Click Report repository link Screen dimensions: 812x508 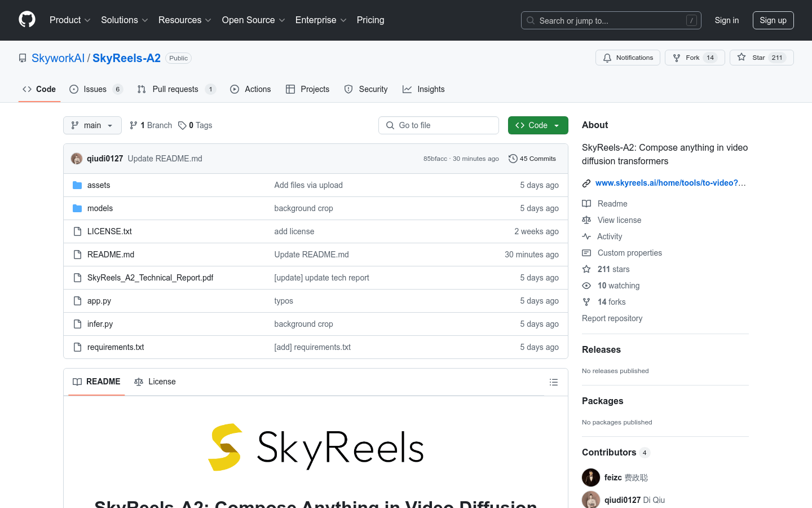[612, 318]
